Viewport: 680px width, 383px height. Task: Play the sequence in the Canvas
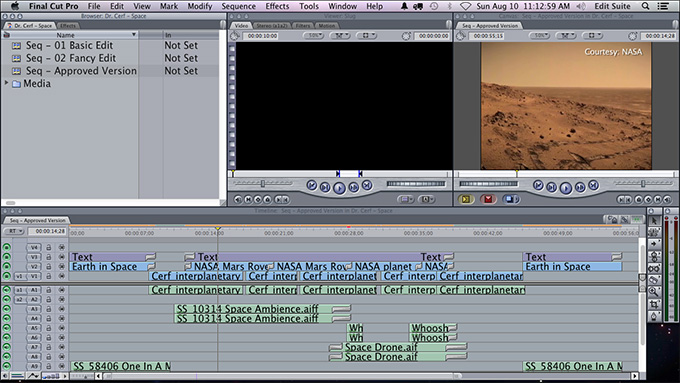point(566,187)
